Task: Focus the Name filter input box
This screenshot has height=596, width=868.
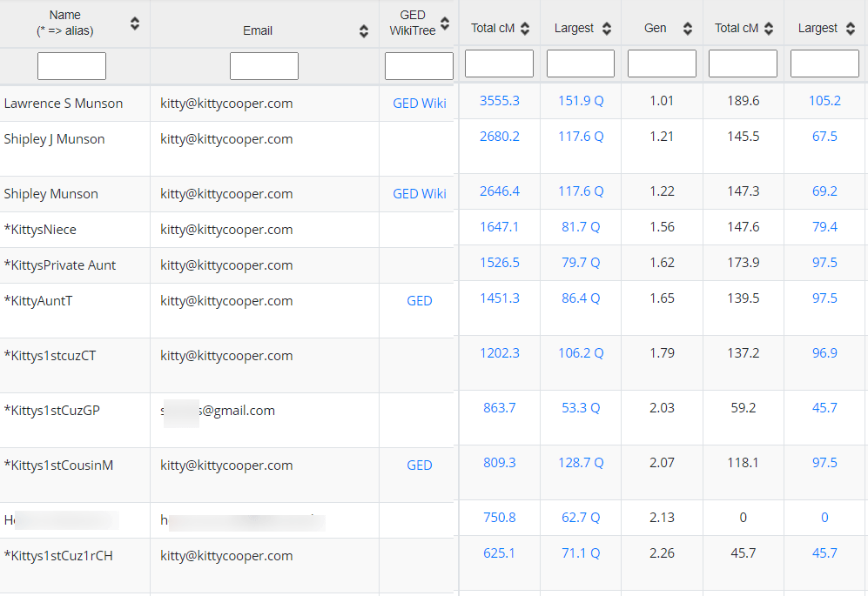Action: tap(71, 66)
